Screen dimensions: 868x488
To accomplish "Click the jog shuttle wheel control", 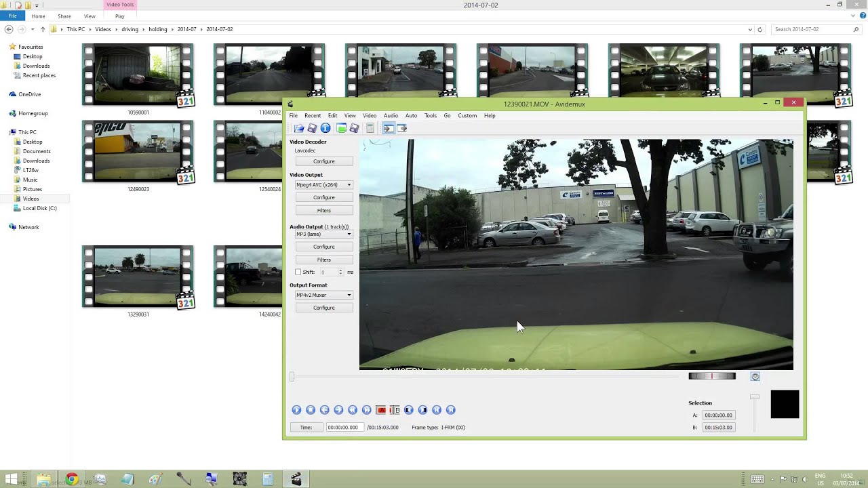I will tap(712, 376).
